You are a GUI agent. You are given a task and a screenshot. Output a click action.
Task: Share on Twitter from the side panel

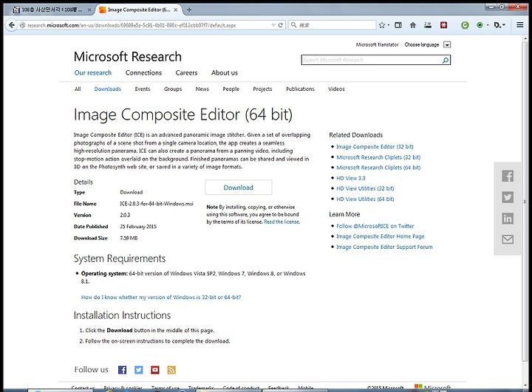coord(508,197)
